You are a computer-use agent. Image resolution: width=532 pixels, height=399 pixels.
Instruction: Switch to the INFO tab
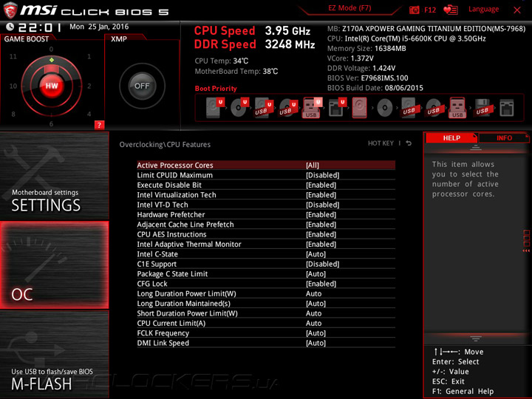pyautogui.click(x=504, y=137)
